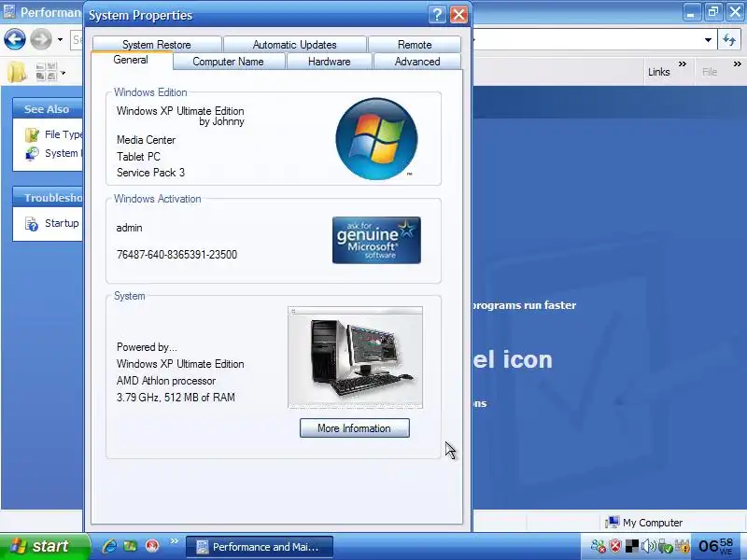
Task: Click the Go arrows button
Action: pyautogui.click(x=729, y=40)
